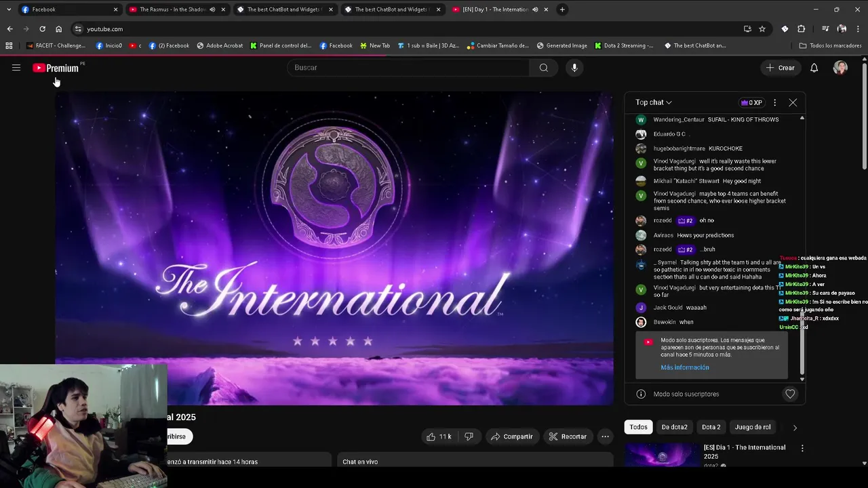Start voice search with microphone icon
Image resolution: width=868 pixels, height=488 pixels.
574,68
